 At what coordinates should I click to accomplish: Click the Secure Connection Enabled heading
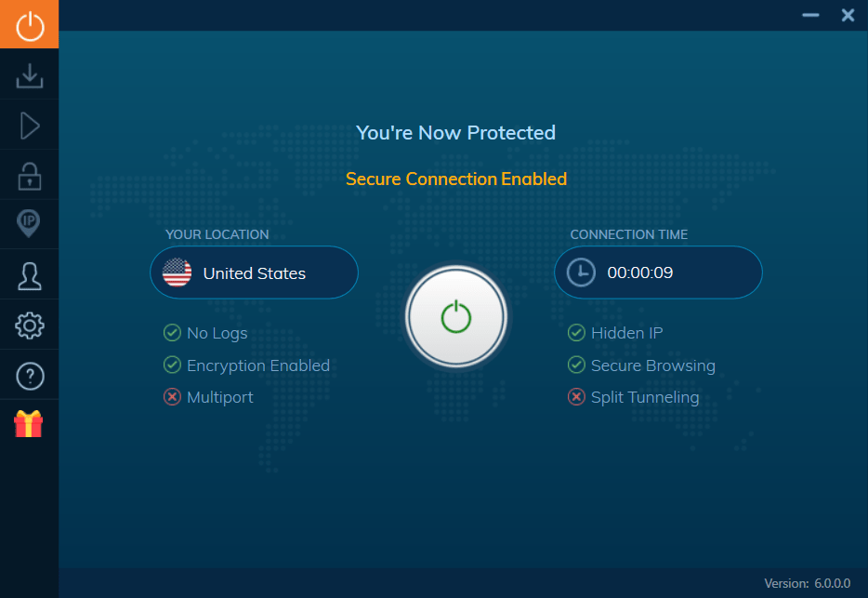pyautogui.click(x=455, y=179)
